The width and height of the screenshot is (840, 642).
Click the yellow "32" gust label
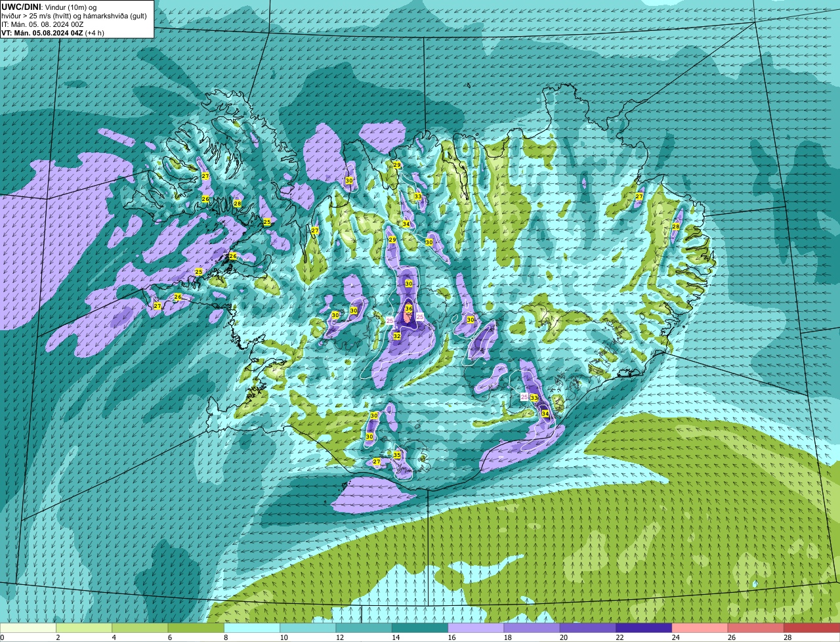pos(396,336)
